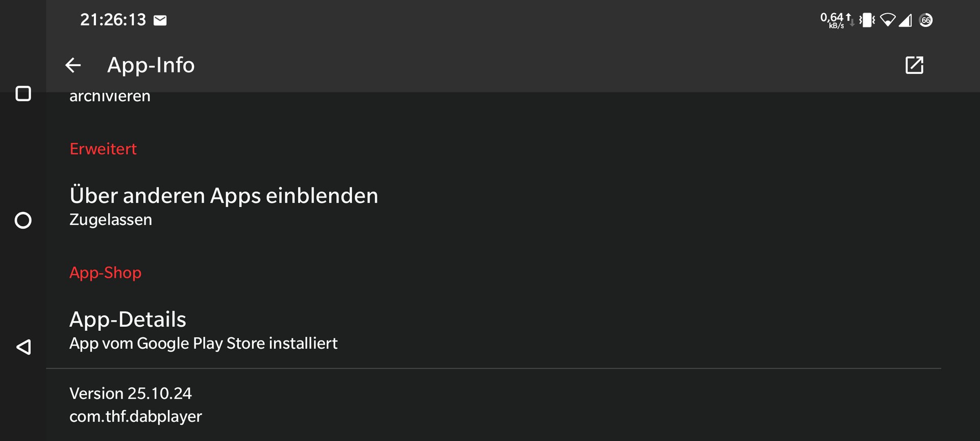Tap the com.thf.dabplayer package name

click(136, 416)
